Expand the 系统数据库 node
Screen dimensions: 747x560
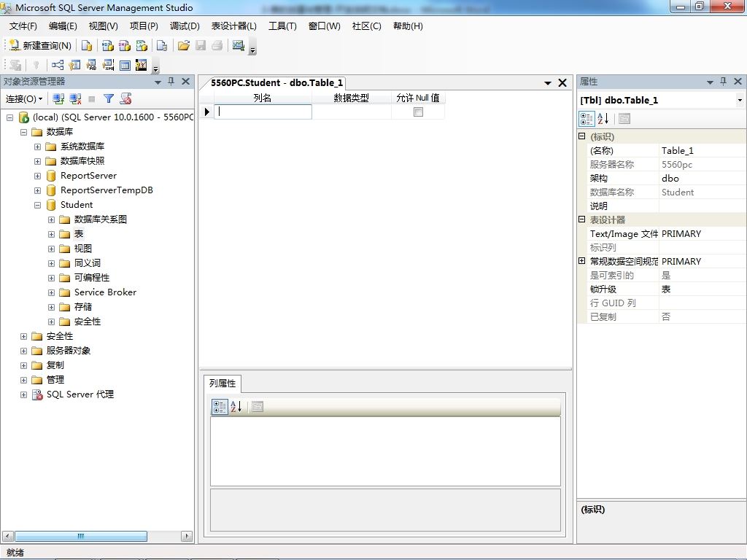point(37,147)
